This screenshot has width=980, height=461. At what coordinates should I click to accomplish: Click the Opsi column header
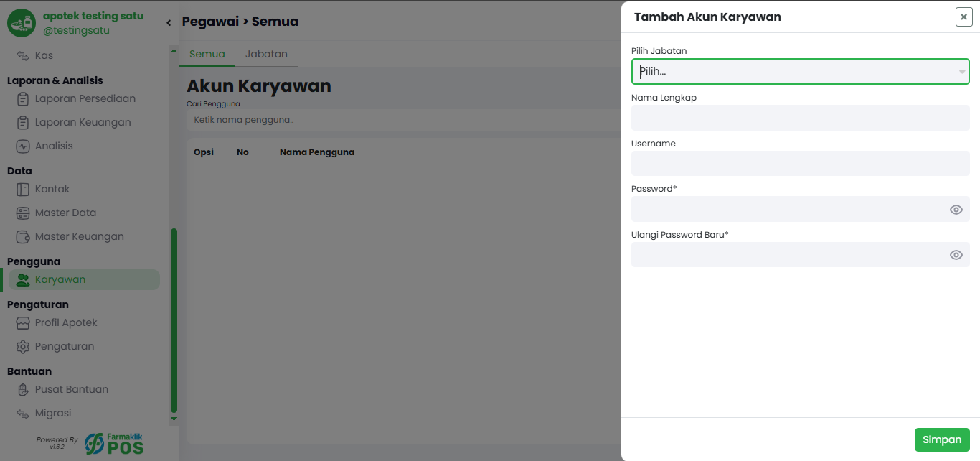tap(204, 152)
